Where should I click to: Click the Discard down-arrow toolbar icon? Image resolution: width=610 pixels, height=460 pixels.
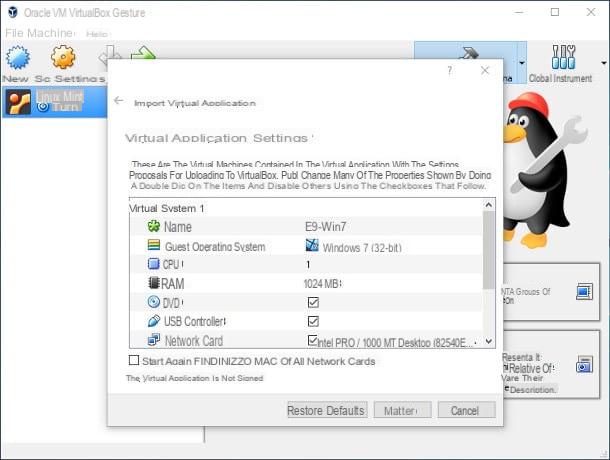pyautogui.click(x=109, y=53)
